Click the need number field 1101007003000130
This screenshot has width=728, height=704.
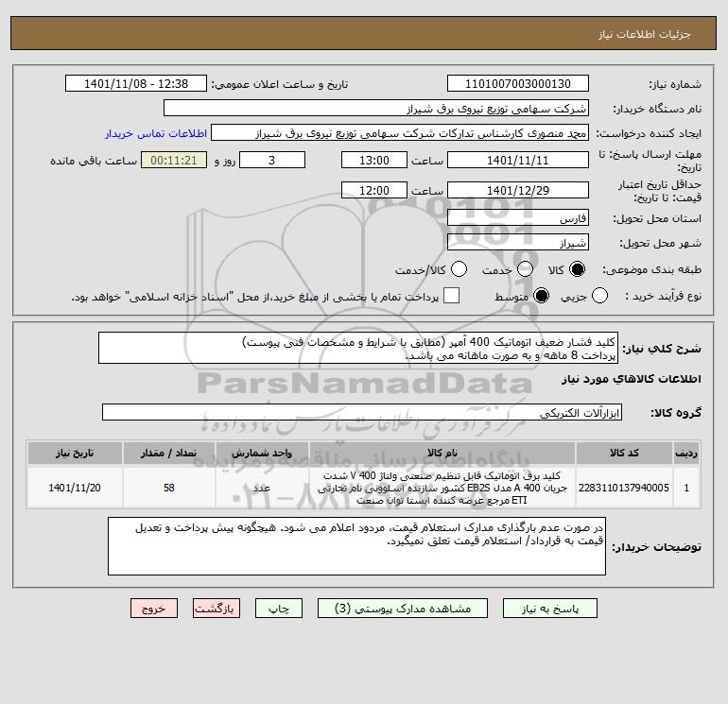pyautogui.click(x=518, y=83)
